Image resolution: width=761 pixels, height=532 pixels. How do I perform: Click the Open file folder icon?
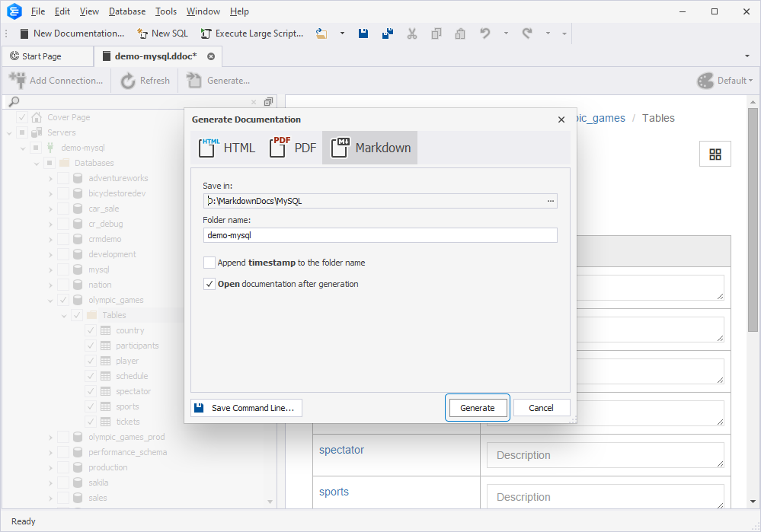[x=322, y=33]
